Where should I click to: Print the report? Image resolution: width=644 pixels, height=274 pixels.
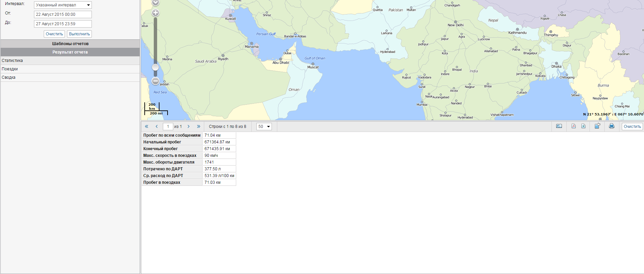tap(612, 126)
